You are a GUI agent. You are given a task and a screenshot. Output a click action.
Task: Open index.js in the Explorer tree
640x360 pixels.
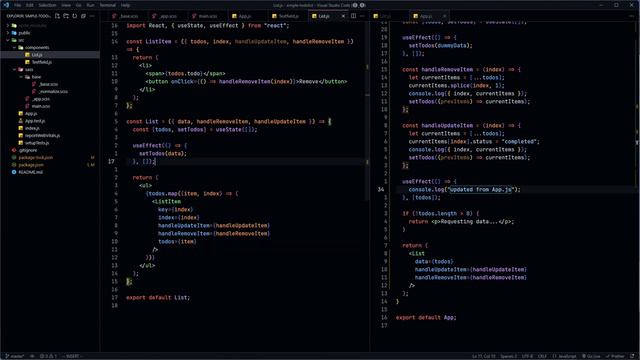50,128
